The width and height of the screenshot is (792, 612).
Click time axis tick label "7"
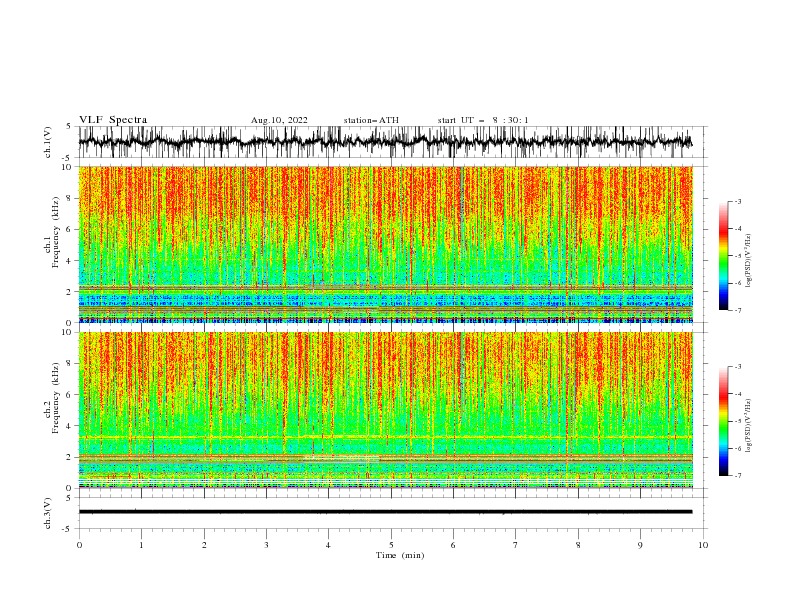point(516,545)
